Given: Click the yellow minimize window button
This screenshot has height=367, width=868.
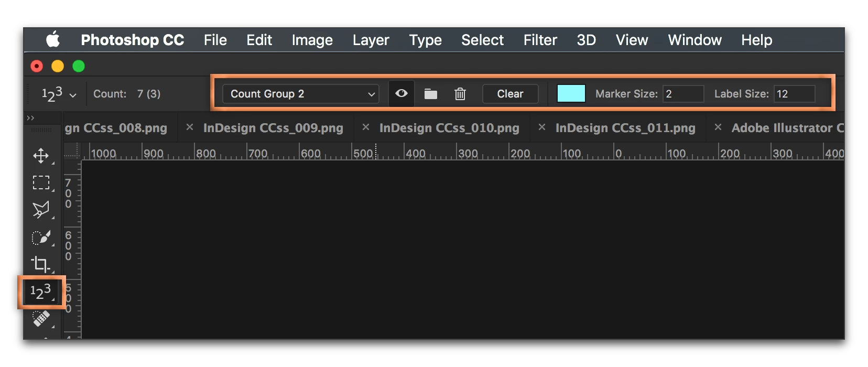Looking at the screenshot, I should pos(58,66).
